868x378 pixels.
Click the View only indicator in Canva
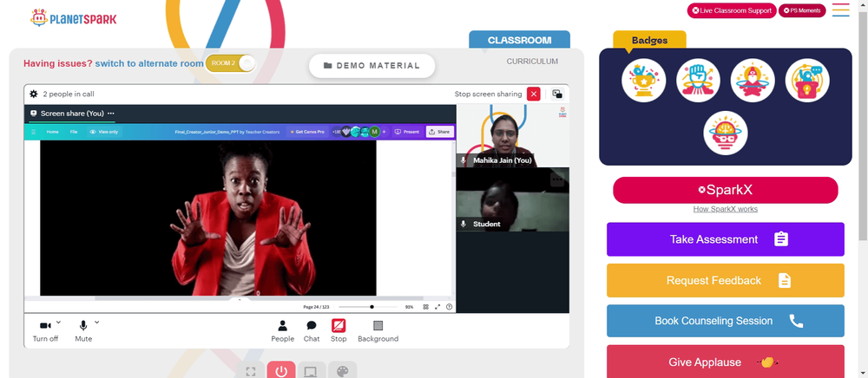pyautogui.click(x=104, y=132)
